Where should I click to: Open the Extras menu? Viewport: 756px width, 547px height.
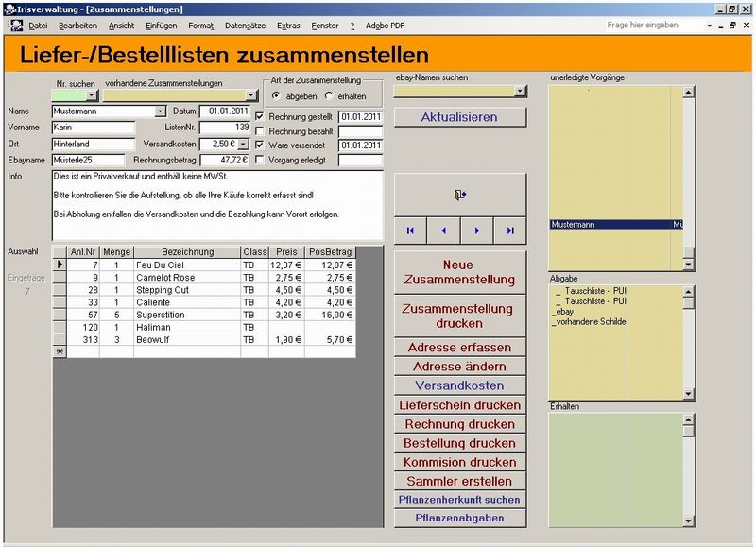(x=288, y=26)
